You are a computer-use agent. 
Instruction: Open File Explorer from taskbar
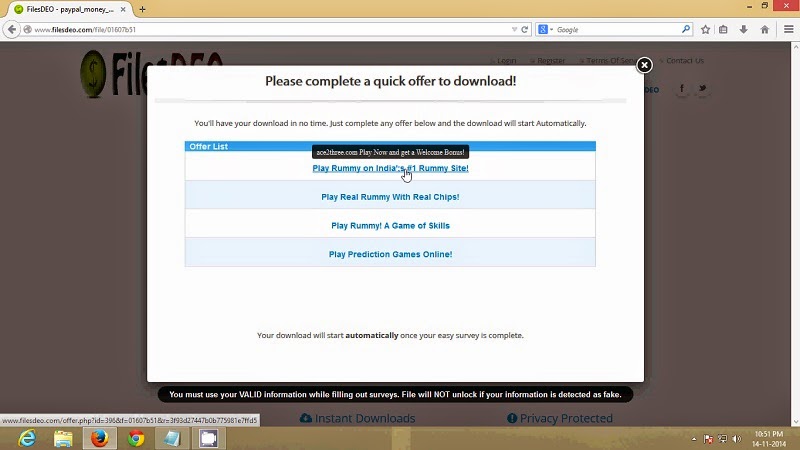[x=63, y=438]
